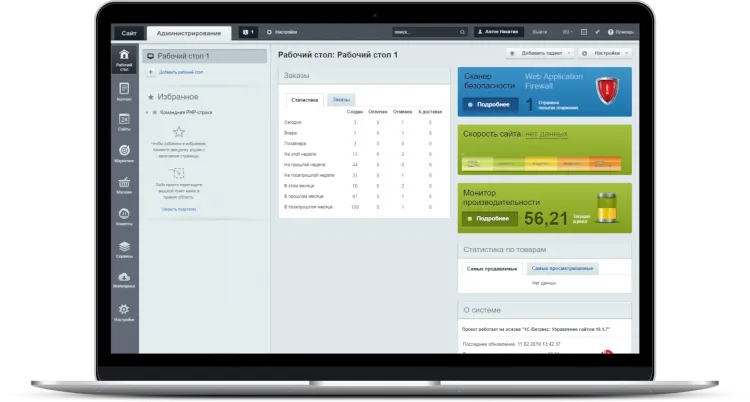This screenshot has width=750, height=402.
Task: Open the Магазин basket icon
Action: pos(124,185)
